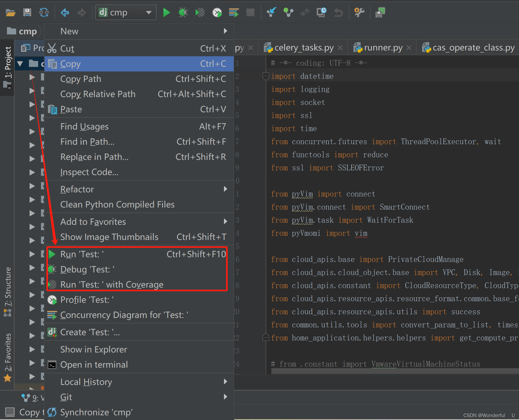This screenshot has width=519, height=420.
Task: Run with Coverage from toolbar
Action: pyautogui.click(x=200, y=12)
